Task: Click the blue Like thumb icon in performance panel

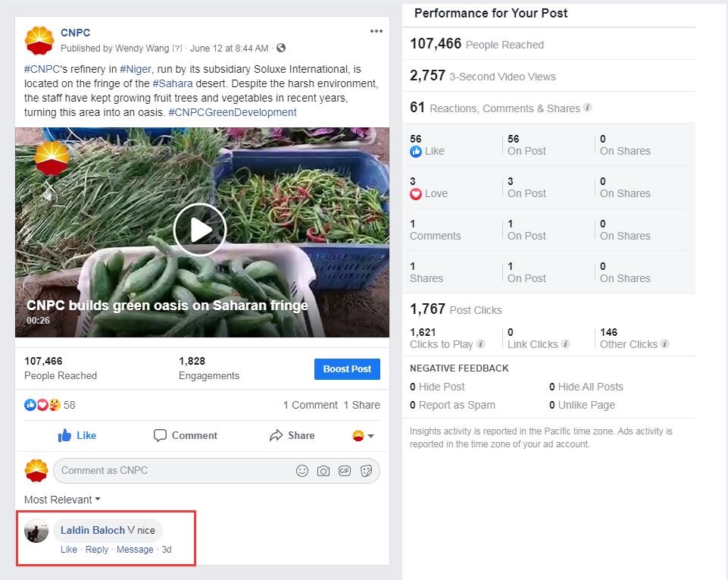Action: pos(416,152)
